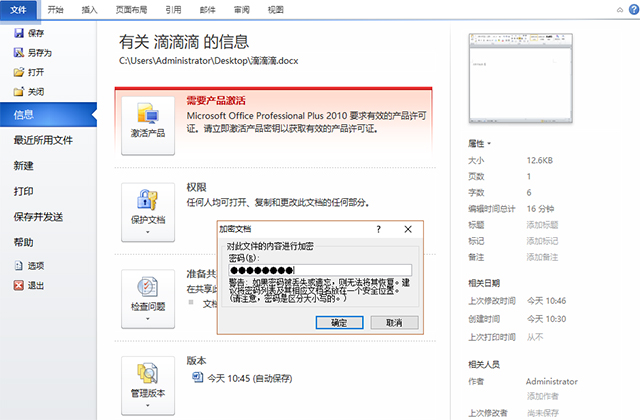Click the Open folder icon
The width and height of the screenshot is (640, 420).
point(19,72)
